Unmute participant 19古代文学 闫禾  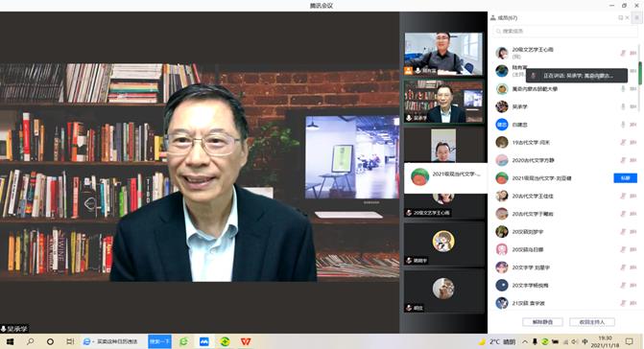click(623, 142)
